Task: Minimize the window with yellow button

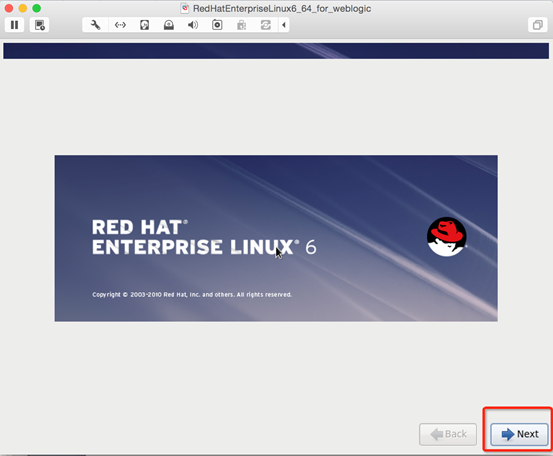Action: click(x=23, y=8)
